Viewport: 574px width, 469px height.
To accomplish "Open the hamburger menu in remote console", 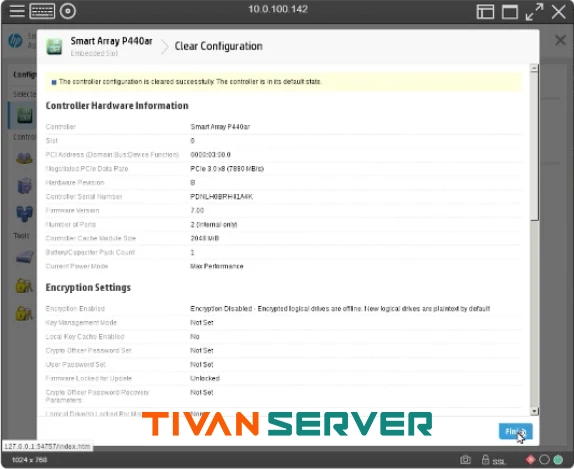I will (17, 11).
